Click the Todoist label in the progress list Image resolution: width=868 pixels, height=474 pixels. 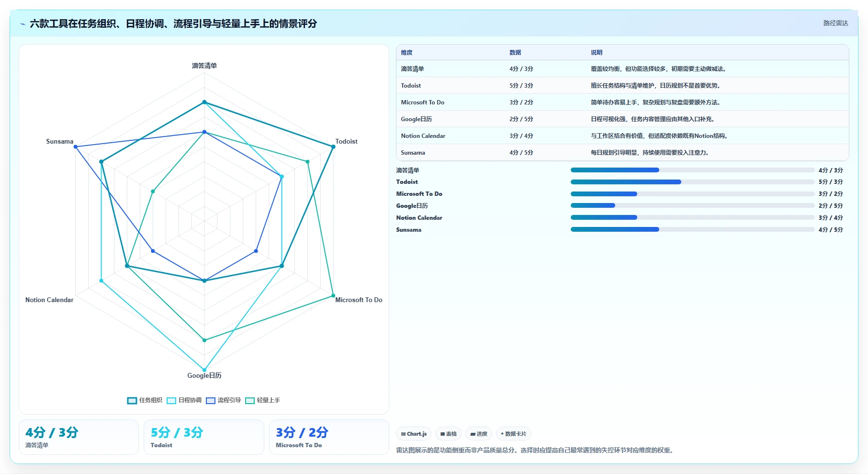point(407,182)
